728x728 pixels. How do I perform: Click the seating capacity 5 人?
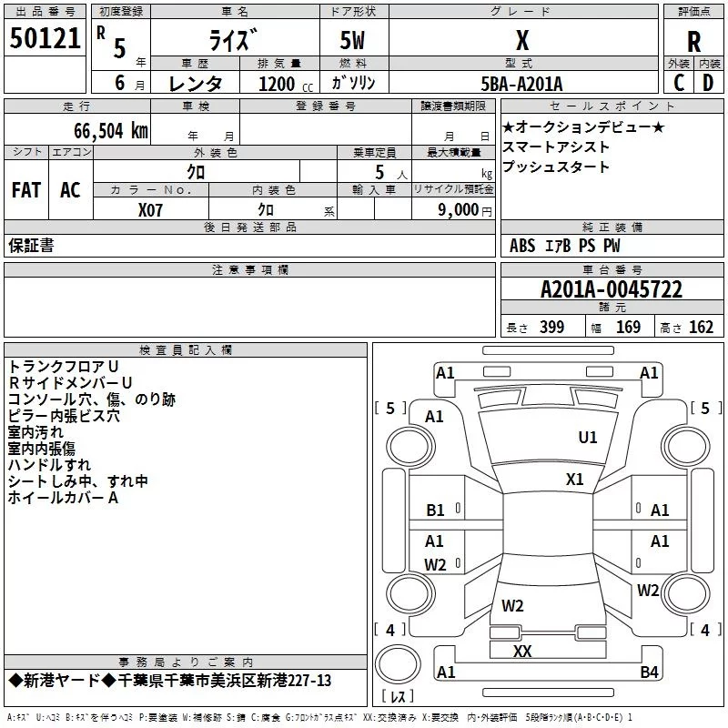point(391,173)
